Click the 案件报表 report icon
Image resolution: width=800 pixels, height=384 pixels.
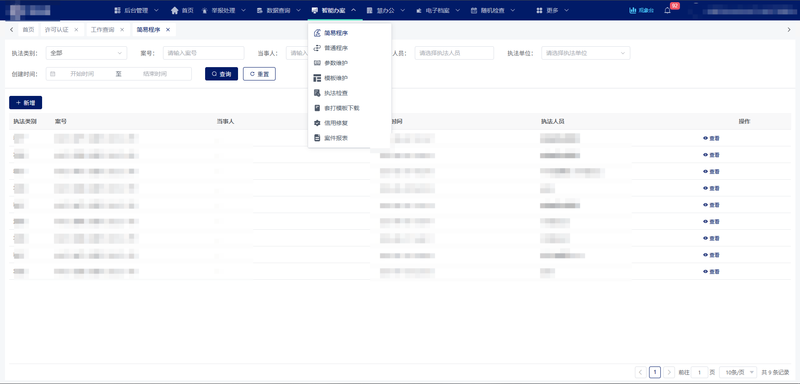[317, 138]
